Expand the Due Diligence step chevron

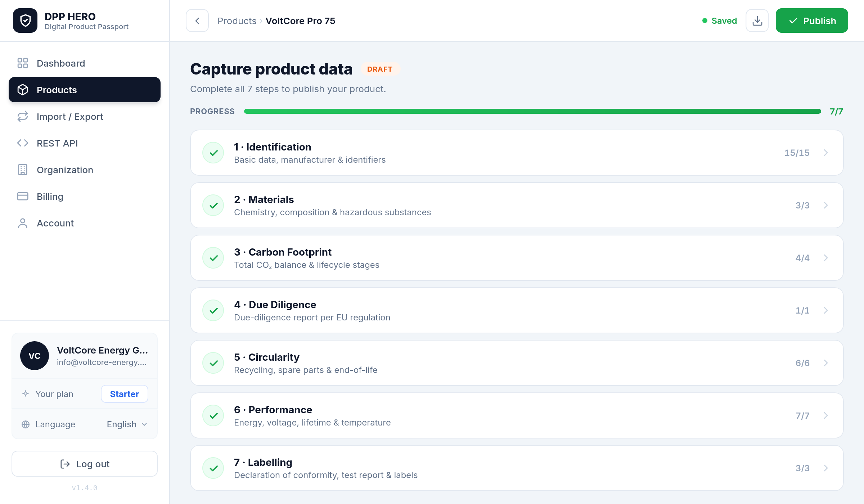[x=826, y=310]
